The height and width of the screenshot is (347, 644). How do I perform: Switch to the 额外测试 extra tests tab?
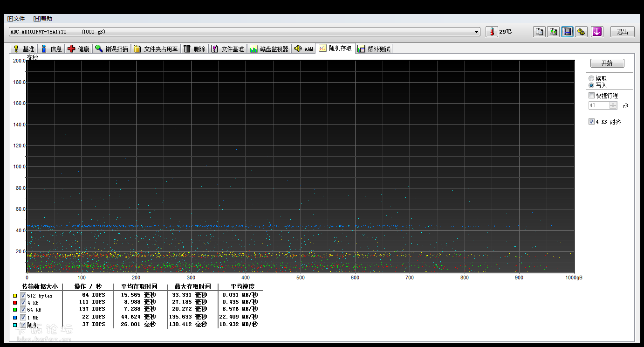point(374,49)
